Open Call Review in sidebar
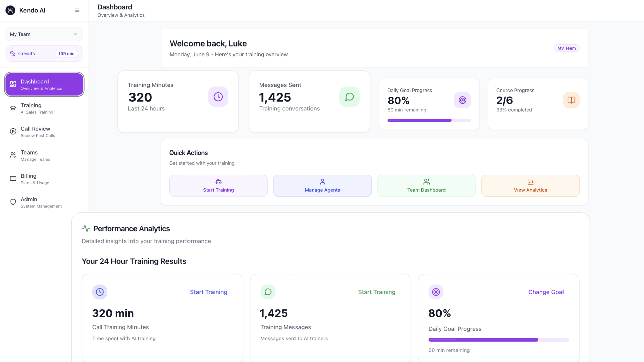This screenshot has height=362, width=644. tap(44, 132)
